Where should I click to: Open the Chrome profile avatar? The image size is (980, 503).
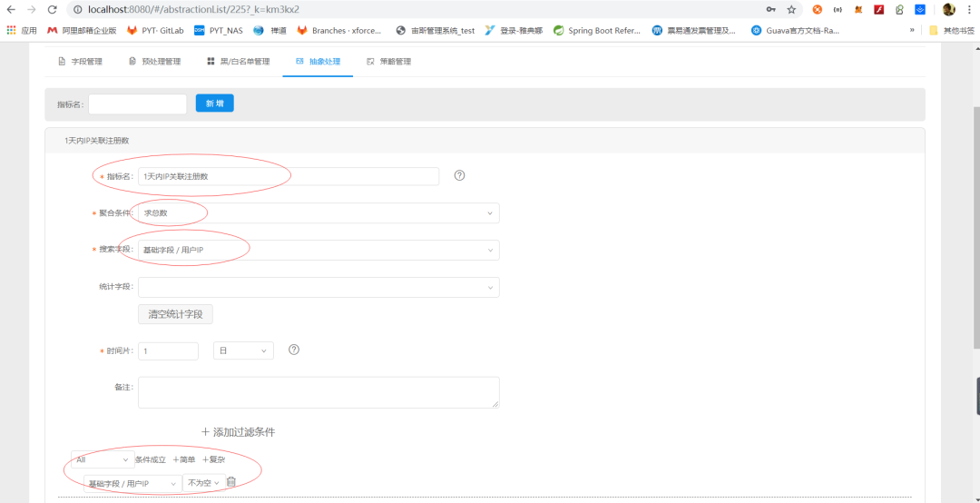pos(949,9)
